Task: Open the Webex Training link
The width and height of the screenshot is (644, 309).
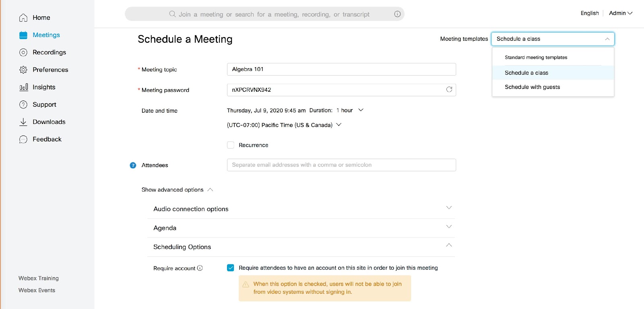Action: [x=39, y=278]
